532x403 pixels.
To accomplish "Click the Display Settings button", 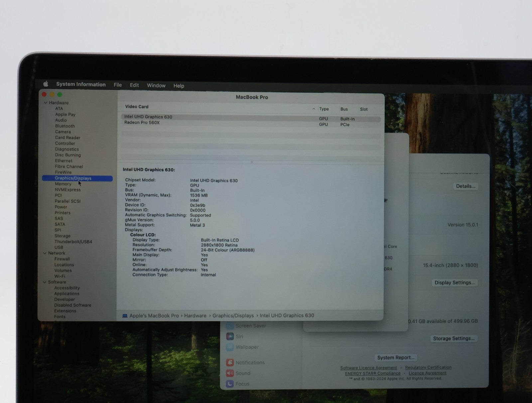I will (x=455, y=283).
